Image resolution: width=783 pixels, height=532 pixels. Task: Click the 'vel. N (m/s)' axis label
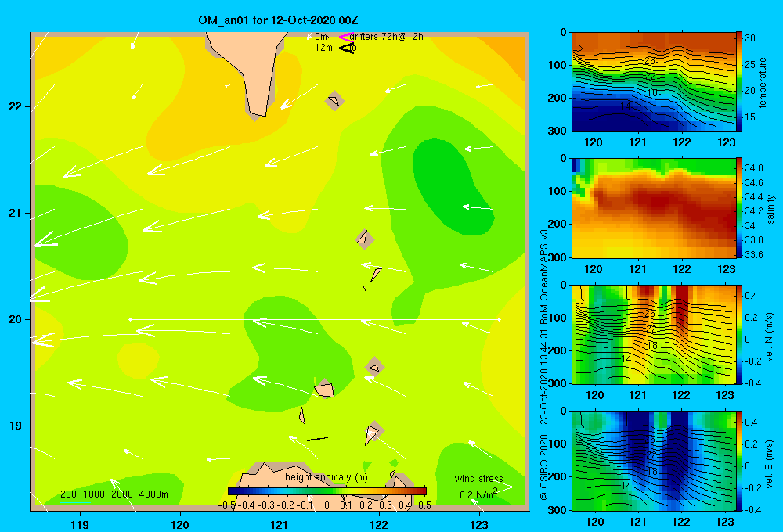[770, 337]
